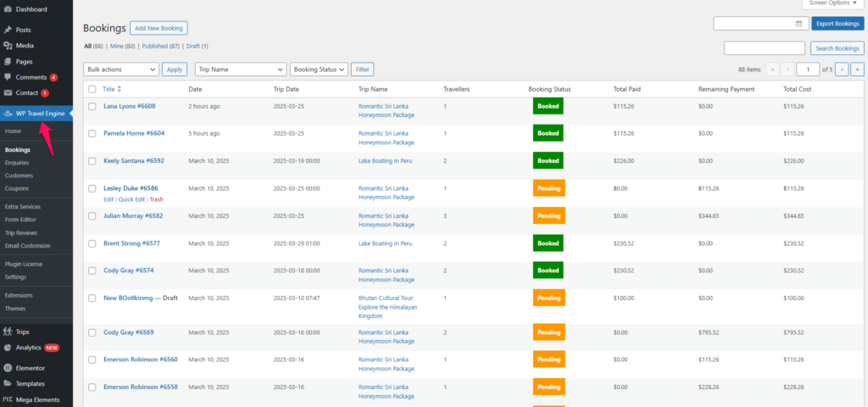
Task: Open Plugin License submenu item
Action: point(24,265)
